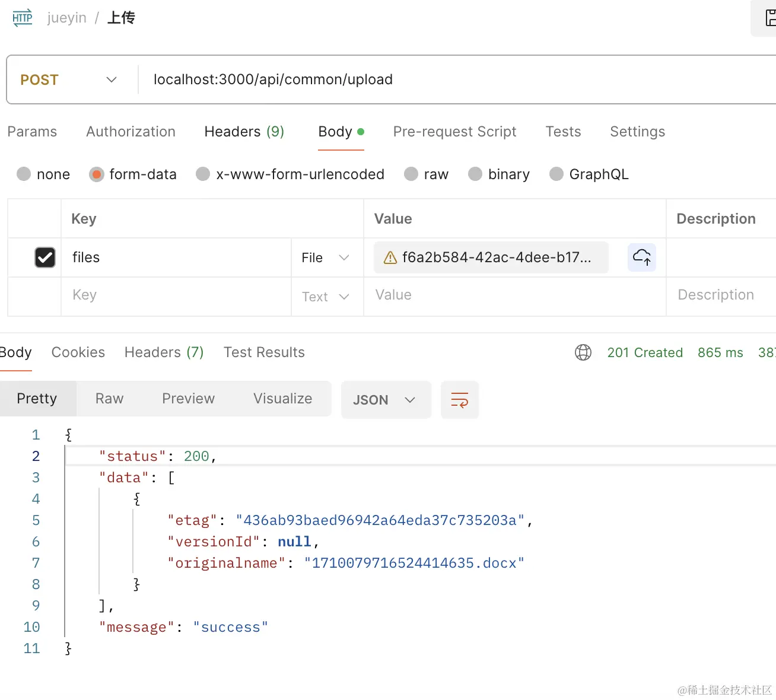Open the Text type dropdown in empty row
The image size is (776, 700).
325,297
